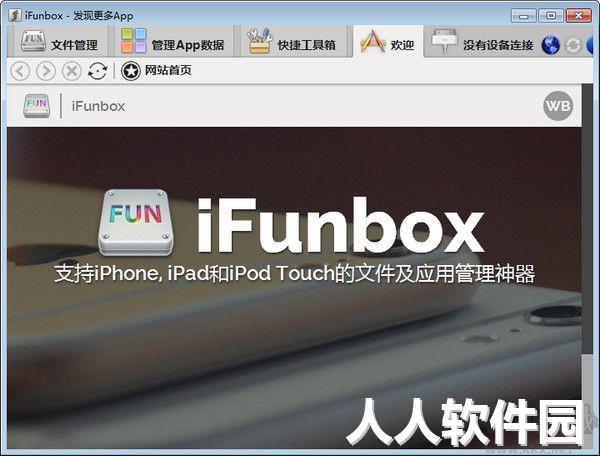Reload the page with the circular arrows
Image resolution: width=600 pixels, height=456 pixels.
coord(97,71)
